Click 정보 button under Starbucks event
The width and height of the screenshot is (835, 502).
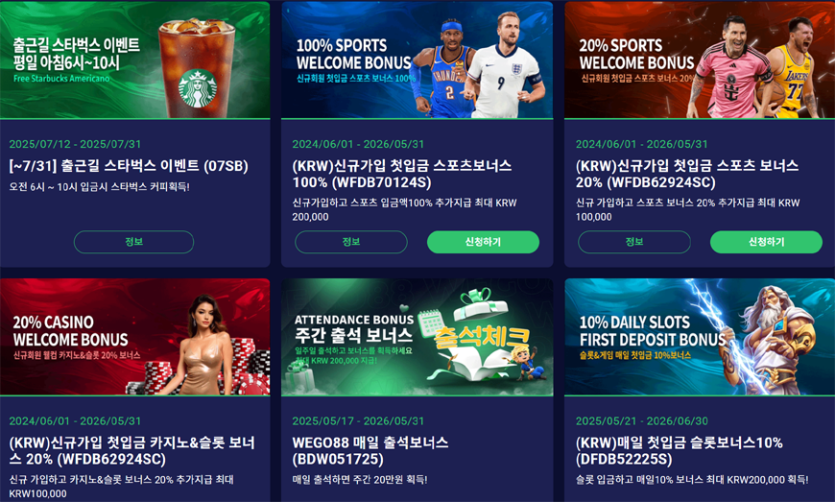(134, 242)
